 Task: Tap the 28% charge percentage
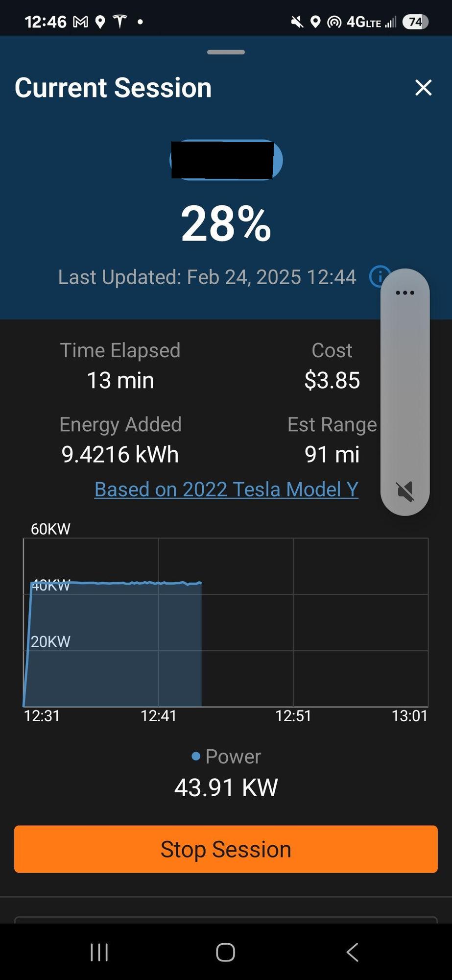pos(226,224)
